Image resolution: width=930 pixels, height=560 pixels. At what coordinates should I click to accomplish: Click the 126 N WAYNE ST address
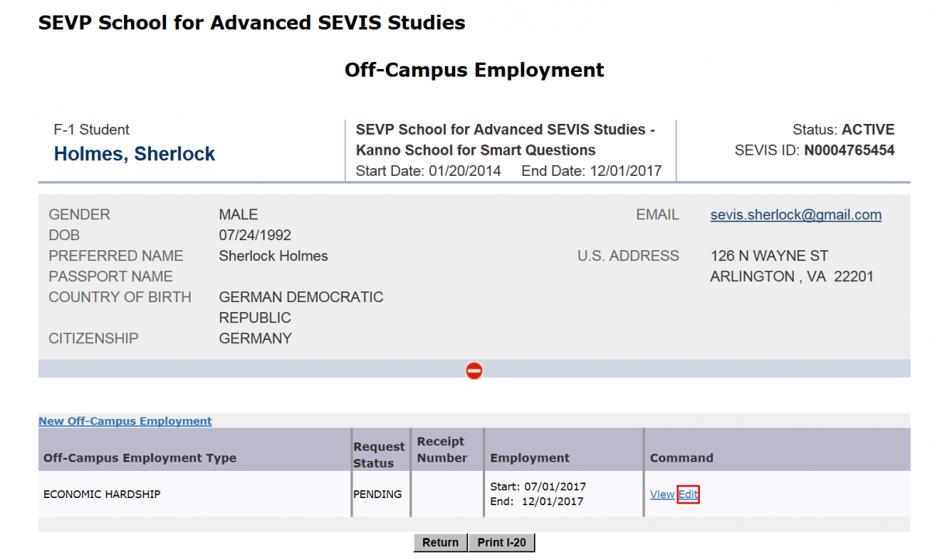coord(769,256)
